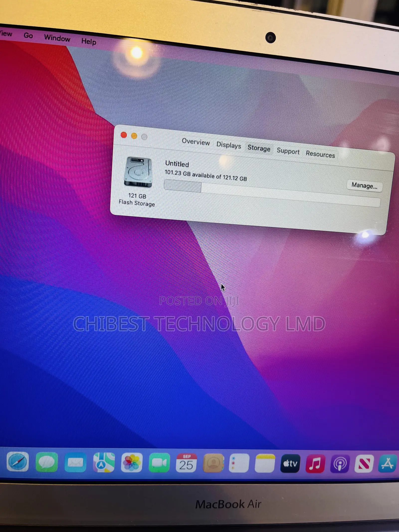Open the Window menu
Screen dimensions: 399x532
click(57, 38)
